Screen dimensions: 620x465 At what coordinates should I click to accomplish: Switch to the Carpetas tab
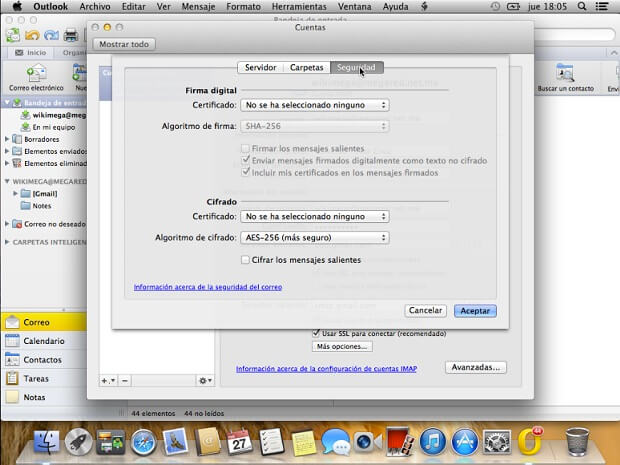(x=306, y=68)
